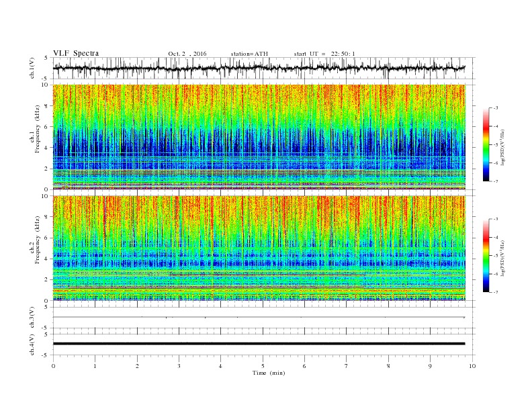Click time axis tick label "5" at bottom
The height and width of the screenshot is (411, 532).
[263, 366]
